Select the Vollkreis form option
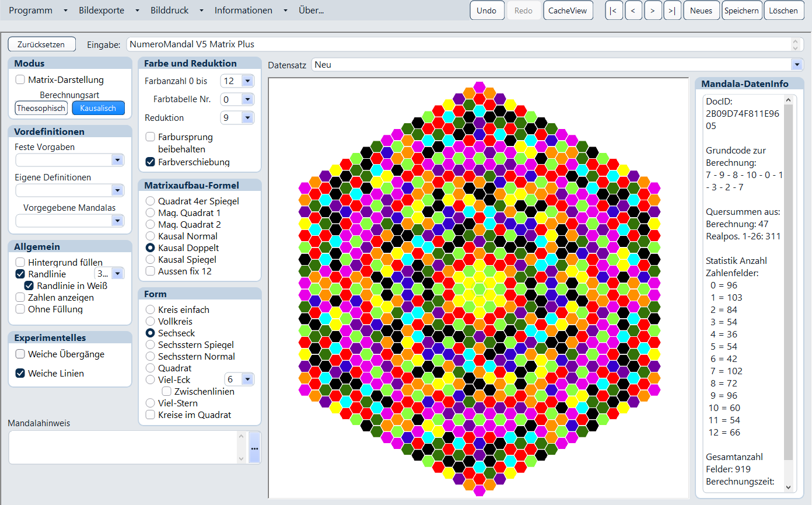The width and height of the screenshot is (812, 505). [x=150, y=322]
